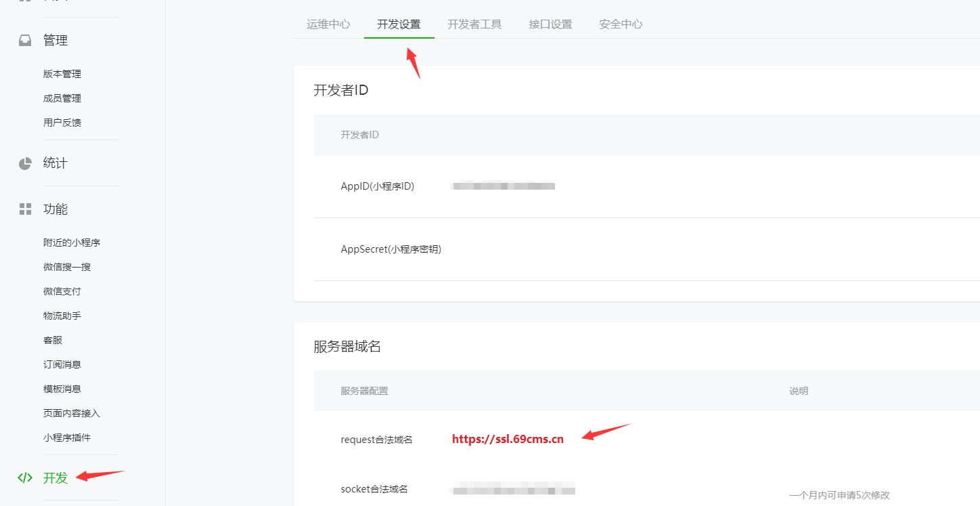
Task: Open 物流助手 menu item
Action: [x=62, y=316]
